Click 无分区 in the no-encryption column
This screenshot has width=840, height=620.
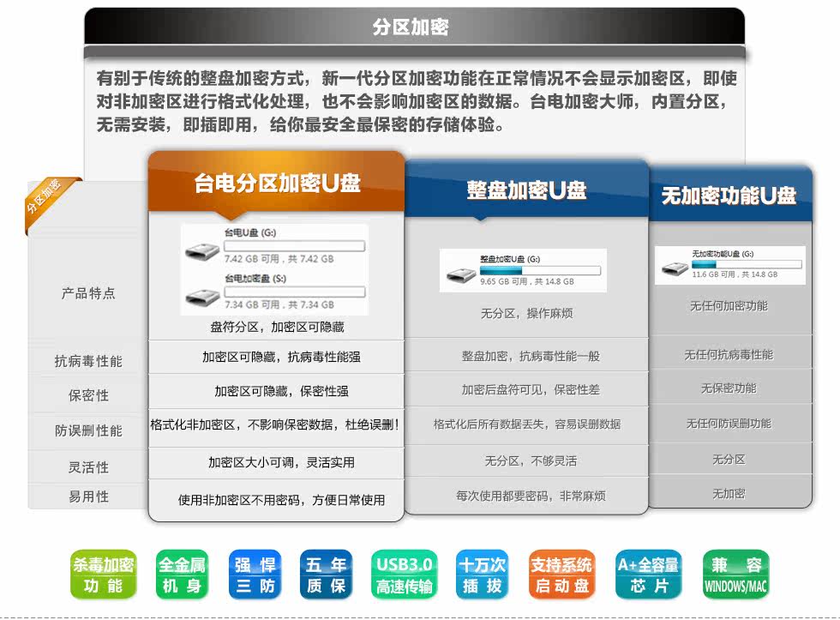point(729,460)
